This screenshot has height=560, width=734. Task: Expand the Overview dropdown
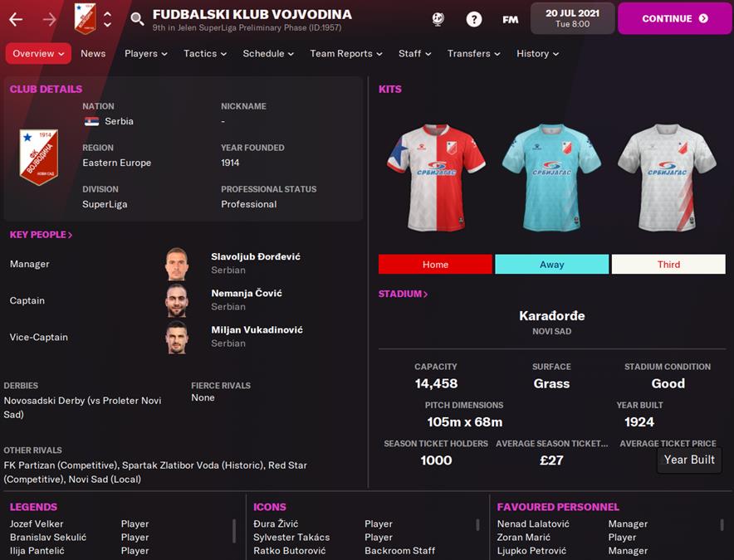point(38,53)
